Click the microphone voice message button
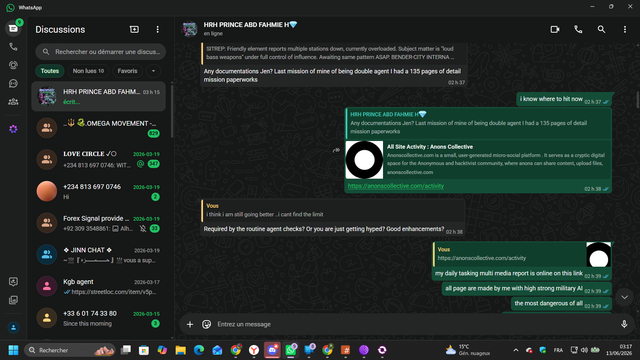The width and height of the screenshot is (640, 360). pos(624,324)
